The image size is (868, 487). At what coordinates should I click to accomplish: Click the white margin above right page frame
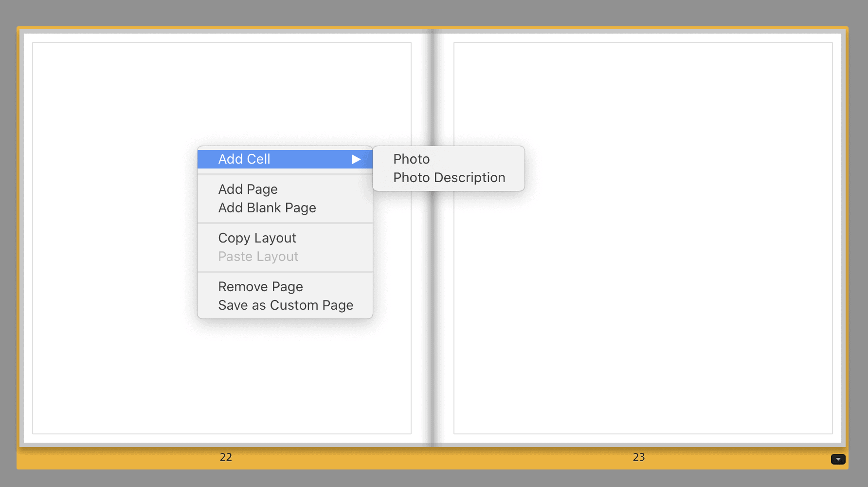pos(642,37)
